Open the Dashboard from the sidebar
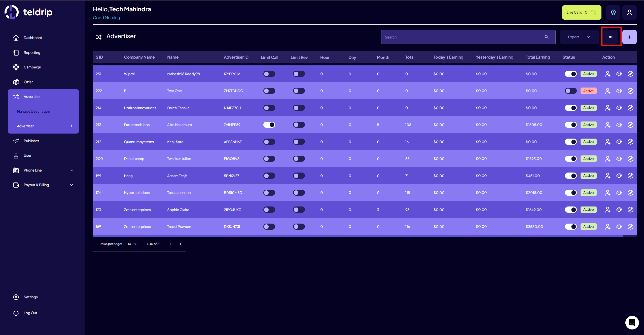 point(33,37)
